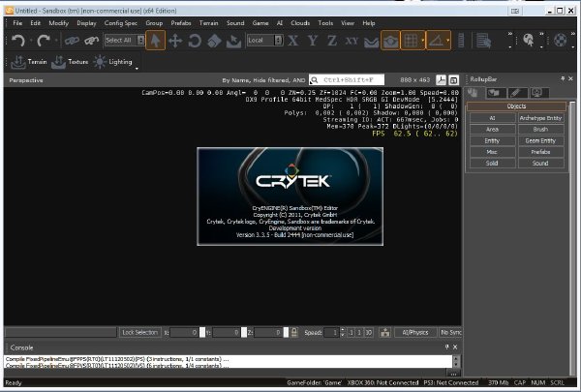Expand the toolbar options arrow below Lighting
Viewport: 581px width, 392px height.
(x=137, y=69)
